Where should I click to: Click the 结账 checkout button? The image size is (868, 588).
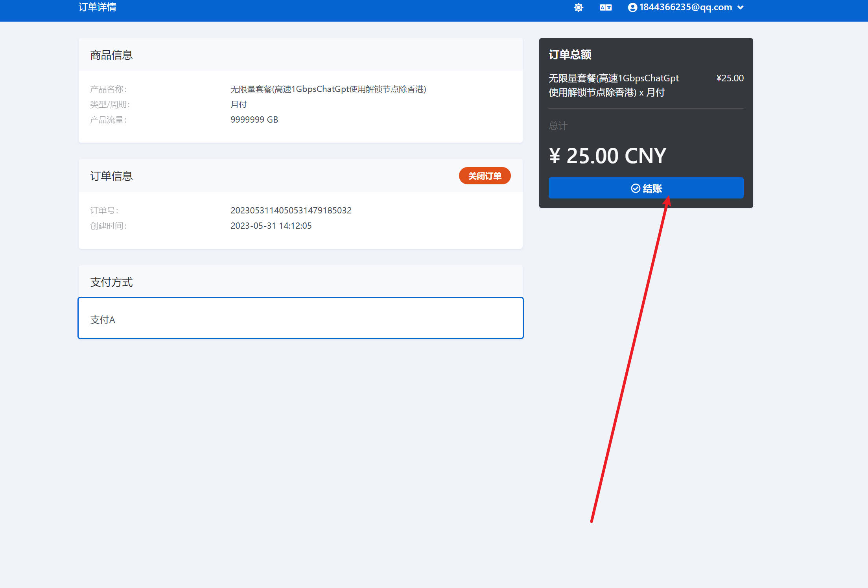point(646,188)
